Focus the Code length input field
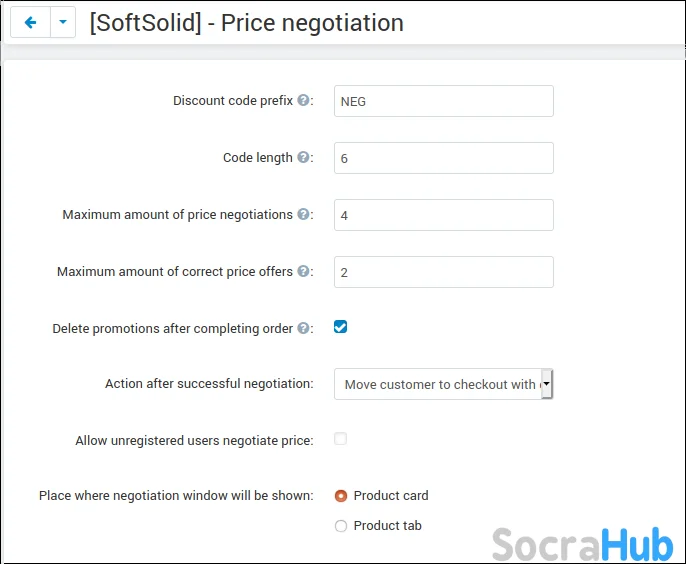The width and height of the screenshot is (686, 564). (444, 158)
